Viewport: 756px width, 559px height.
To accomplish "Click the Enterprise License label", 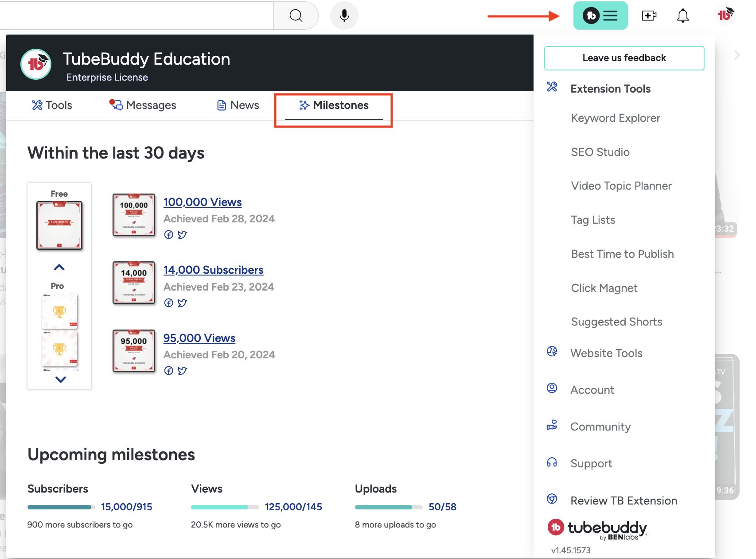I will tap(107, 78).
